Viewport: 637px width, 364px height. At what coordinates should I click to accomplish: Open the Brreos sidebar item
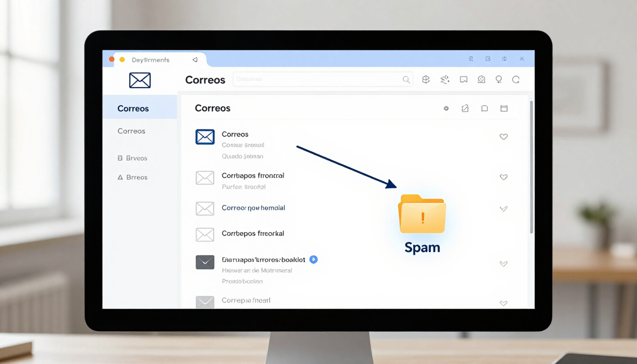coord(132,177)
